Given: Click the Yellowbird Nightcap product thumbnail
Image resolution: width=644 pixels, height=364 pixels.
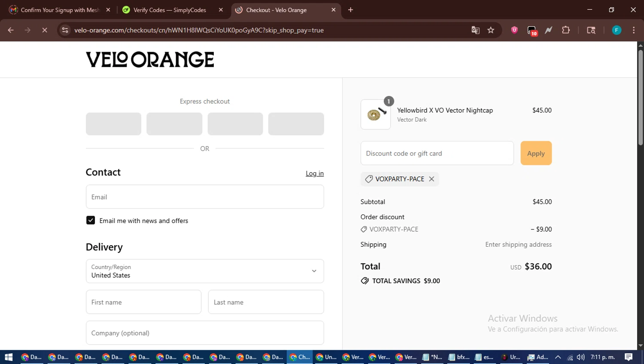Looking at the screenshot, I should click(x=376, y=114).
